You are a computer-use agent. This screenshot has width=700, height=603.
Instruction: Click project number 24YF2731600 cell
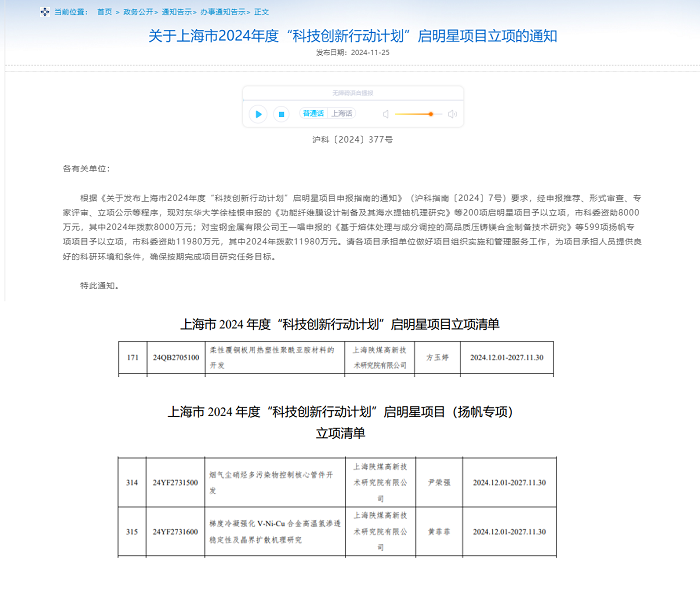(176, 531)
